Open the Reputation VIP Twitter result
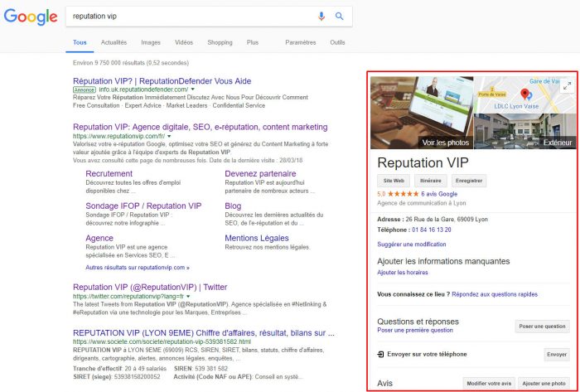 [150, 287]
